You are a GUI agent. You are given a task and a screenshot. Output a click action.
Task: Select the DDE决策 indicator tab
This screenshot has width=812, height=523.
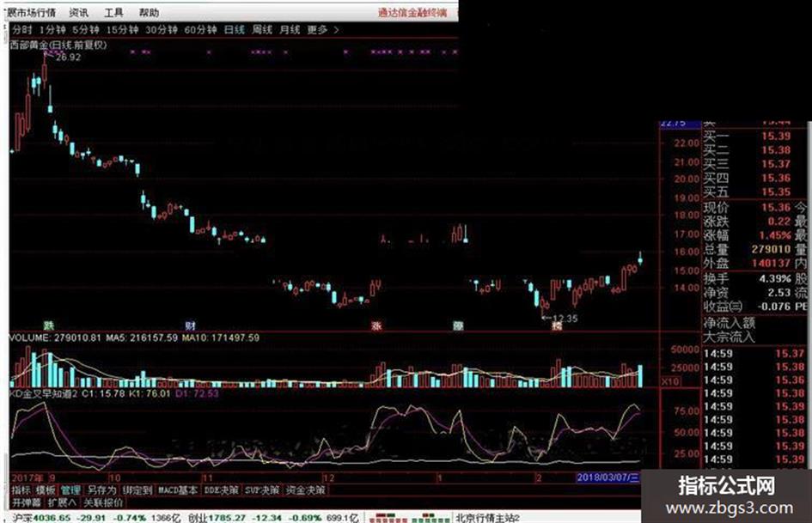coord(221,490)
